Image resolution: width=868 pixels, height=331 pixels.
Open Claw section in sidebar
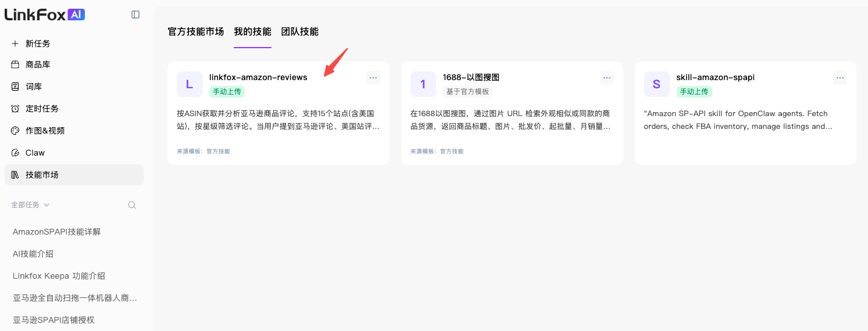click(x=74, y=153)
